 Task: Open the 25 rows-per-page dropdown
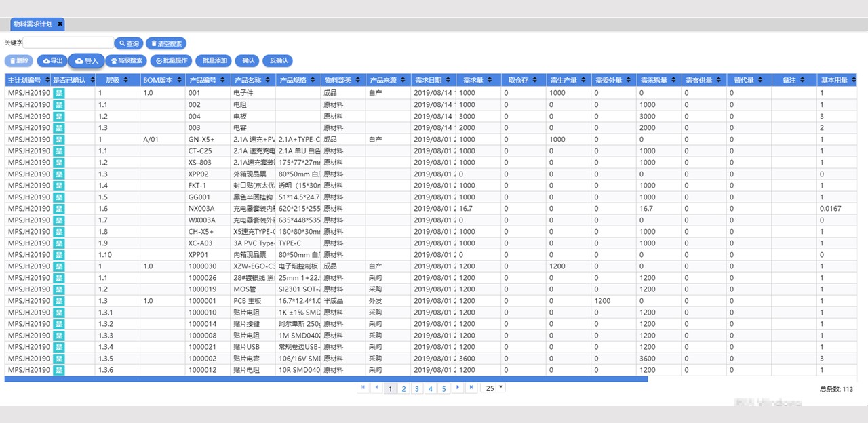point(493,388)
